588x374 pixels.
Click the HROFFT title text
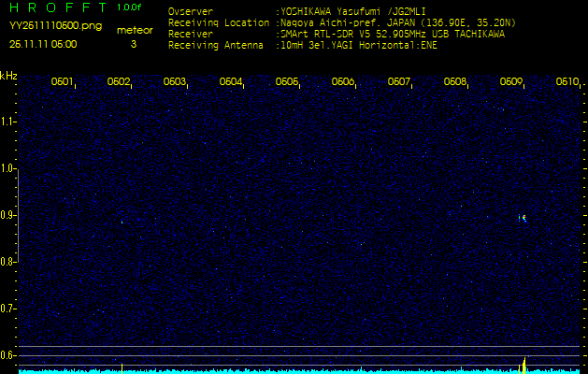58,7
